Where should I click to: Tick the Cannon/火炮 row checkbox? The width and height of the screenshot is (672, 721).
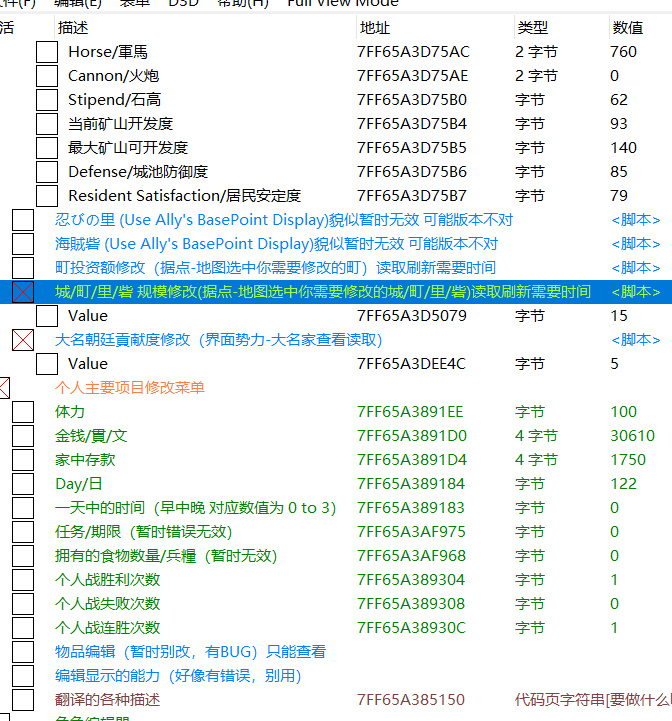pyautogui.click(x=47, y=76)
